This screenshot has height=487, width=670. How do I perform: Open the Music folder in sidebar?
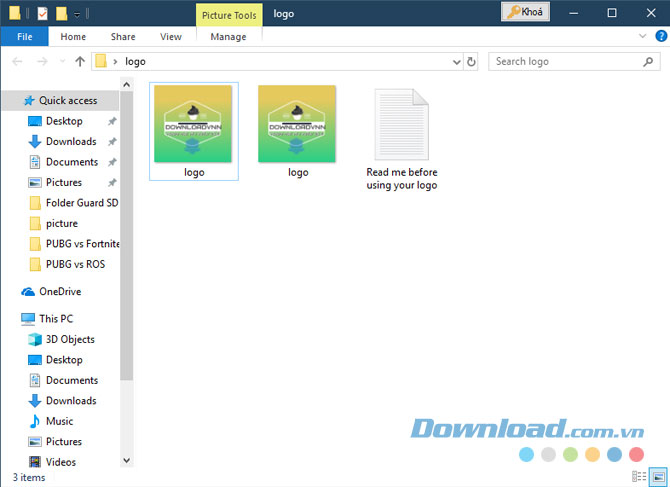click(x=59, y=421)
